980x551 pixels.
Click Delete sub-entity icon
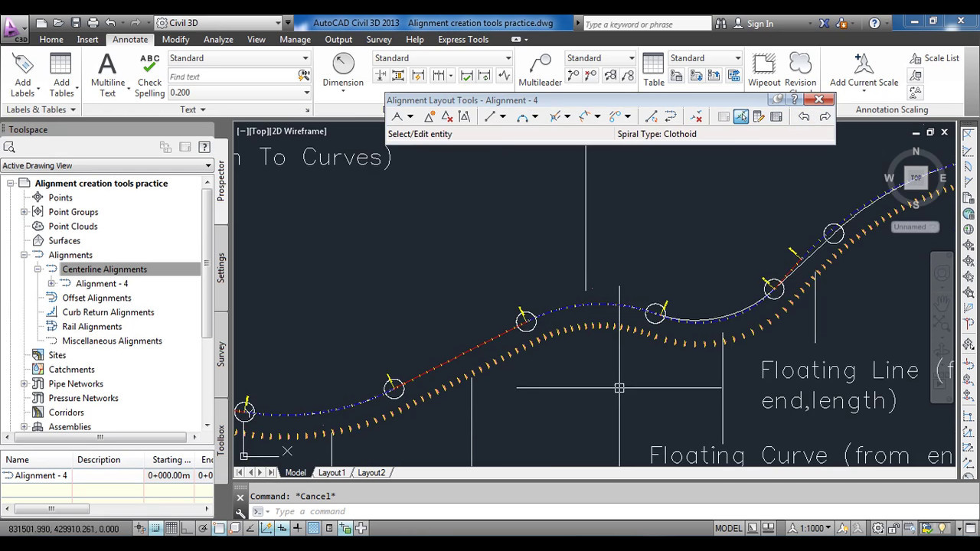click(x=696, y=116)
